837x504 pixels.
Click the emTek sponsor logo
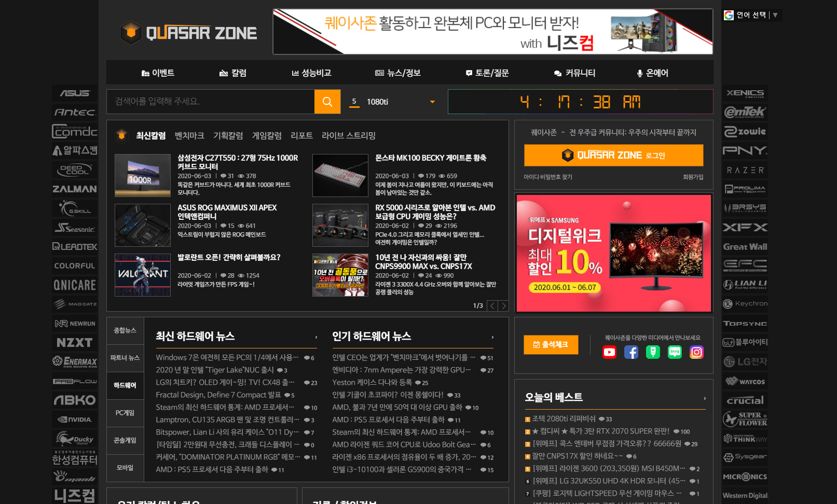pos(745,112)
